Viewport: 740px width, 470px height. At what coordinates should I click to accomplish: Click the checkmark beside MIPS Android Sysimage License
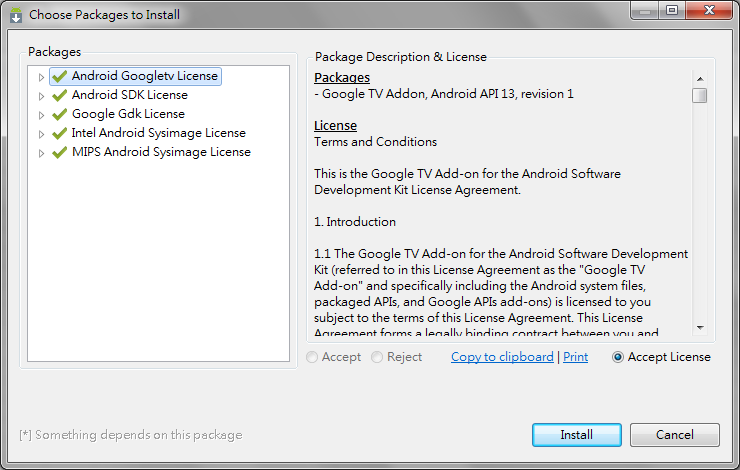59,152
